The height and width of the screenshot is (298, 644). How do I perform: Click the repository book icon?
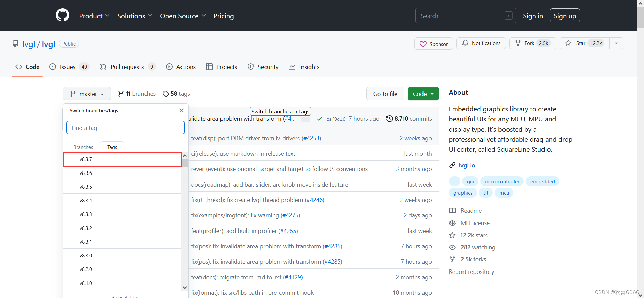(15, 44)
